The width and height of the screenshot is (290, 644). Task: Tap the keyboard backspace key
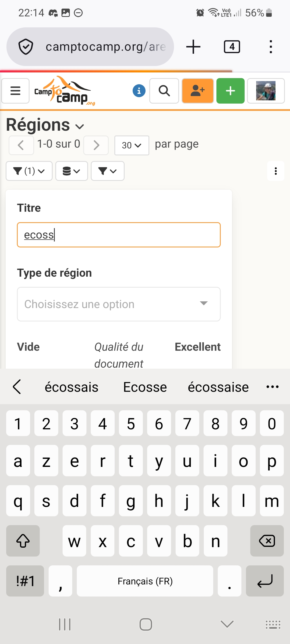tap(267, 541)
